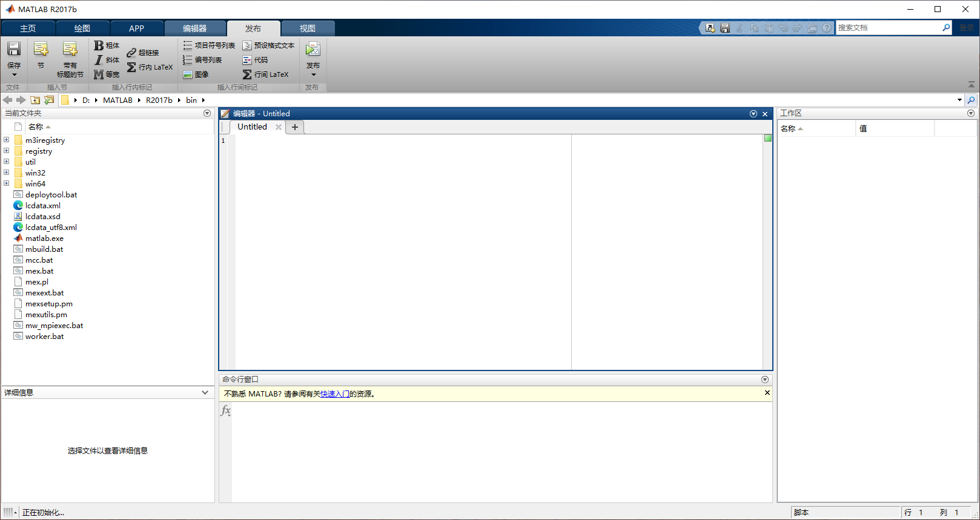Add a new editor tab with plus button
This screenshot has width=980, height=520.
pos(295,127)
